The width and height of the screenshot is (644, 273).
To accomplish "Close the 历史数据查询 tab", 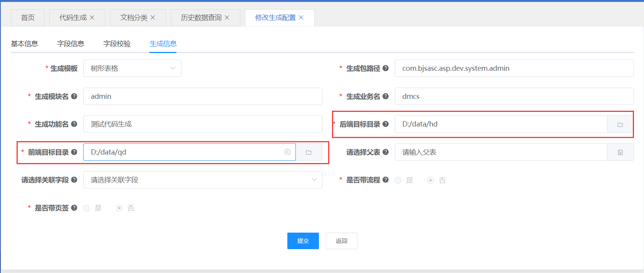I will click(227, 18).
